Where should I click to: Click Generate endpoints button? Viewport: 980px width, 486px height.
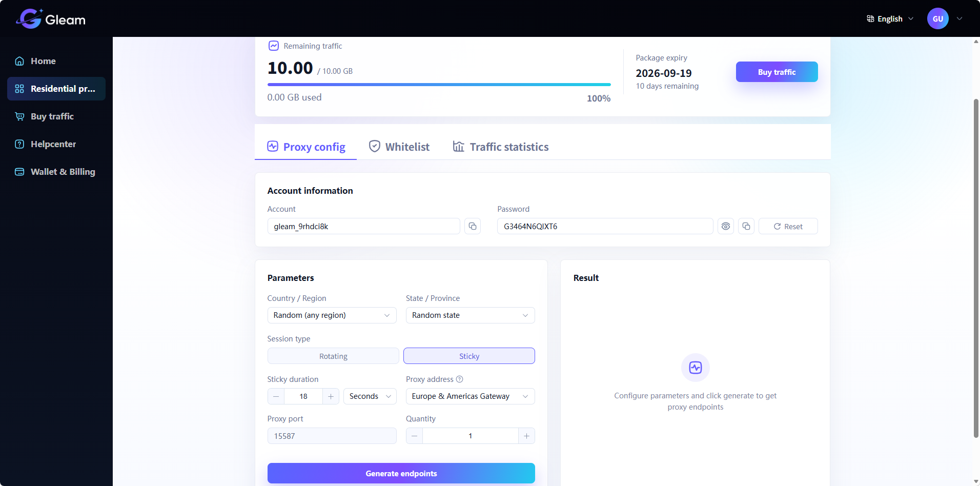point(401,473)
